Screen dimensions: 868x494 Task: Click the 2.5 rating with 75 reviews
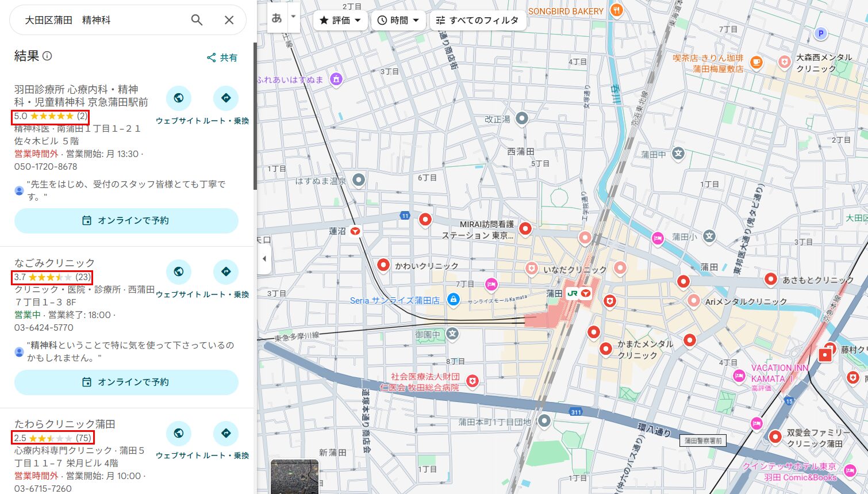pyautogui.click(x=52, y=438)
